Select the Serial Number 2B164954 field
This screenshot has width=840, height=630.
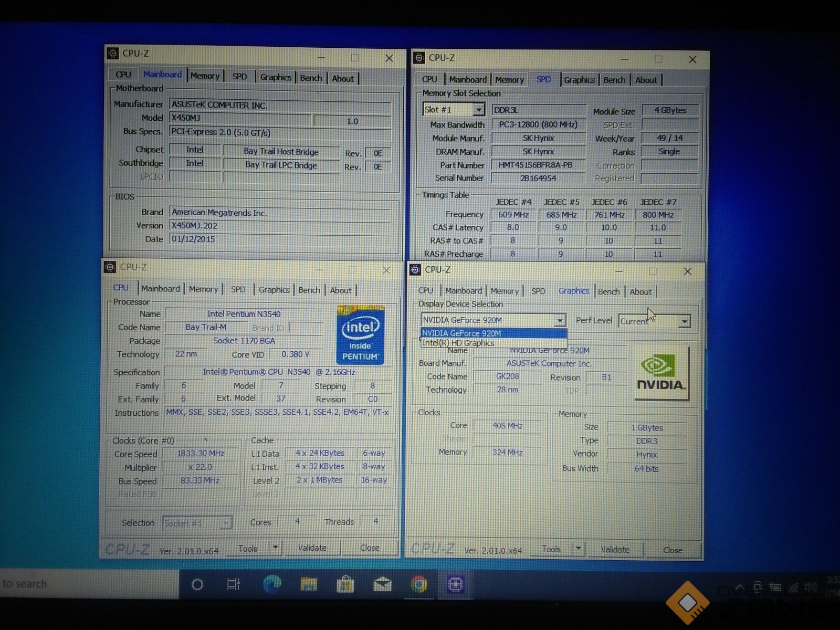pos(539,178)
